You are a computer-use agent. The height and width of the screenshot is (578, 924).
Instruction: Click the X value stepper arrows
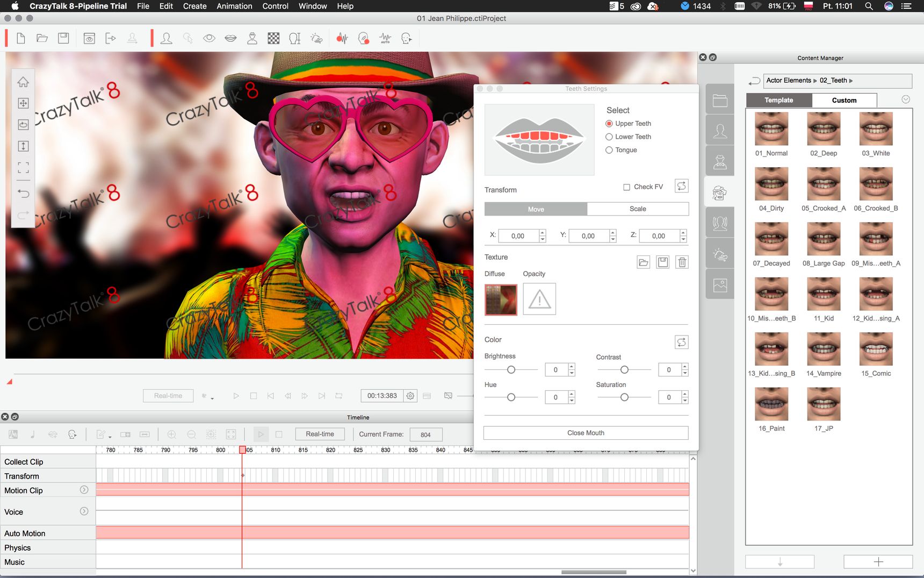click(x=542, y=236)
